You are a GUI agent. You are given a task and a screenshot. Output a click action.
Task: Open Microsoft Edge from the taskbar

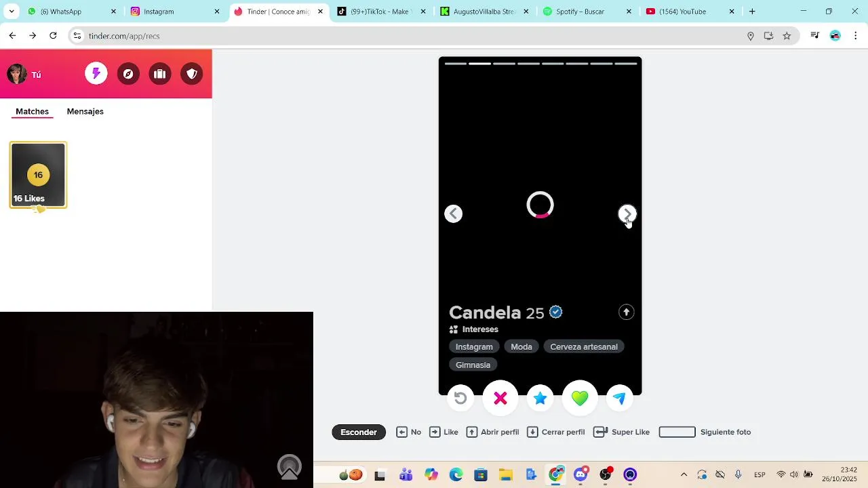pyautogui.click(x=456, y=474)
